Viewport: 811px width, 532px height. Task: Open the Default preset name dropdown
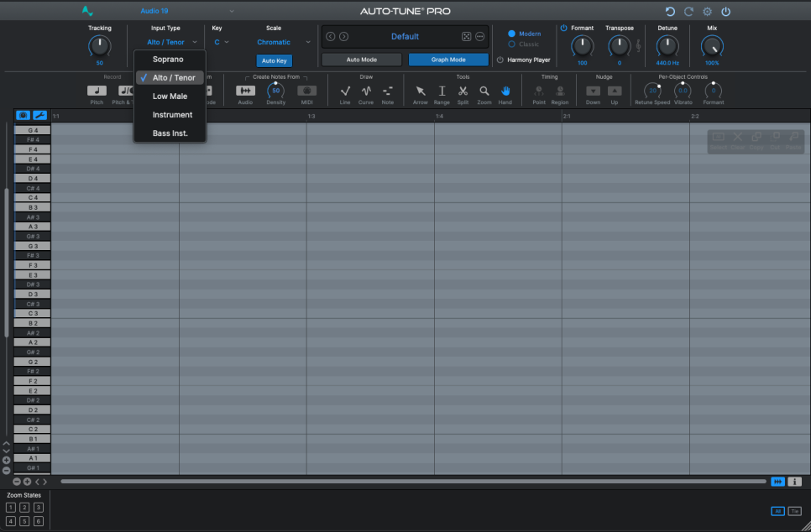pyautogui.click(x=405, y=37)
